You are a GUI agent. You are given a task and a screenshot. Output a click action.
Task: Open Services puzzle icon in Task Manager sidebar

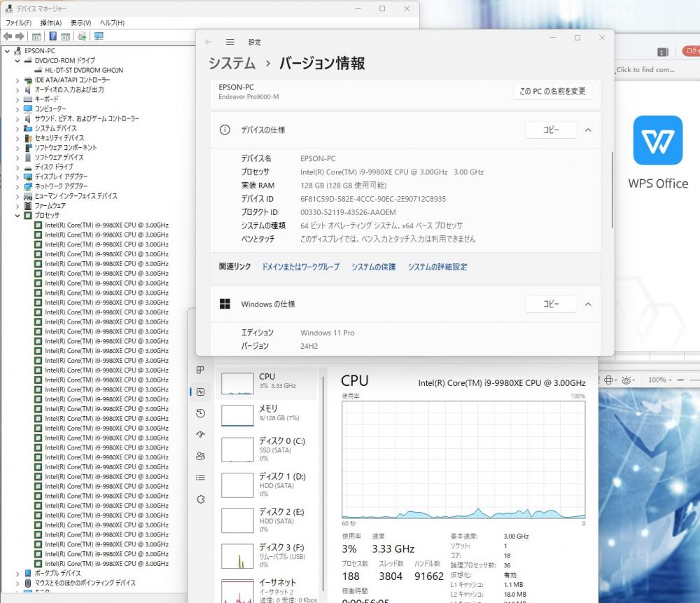click(x=200, y=499)
